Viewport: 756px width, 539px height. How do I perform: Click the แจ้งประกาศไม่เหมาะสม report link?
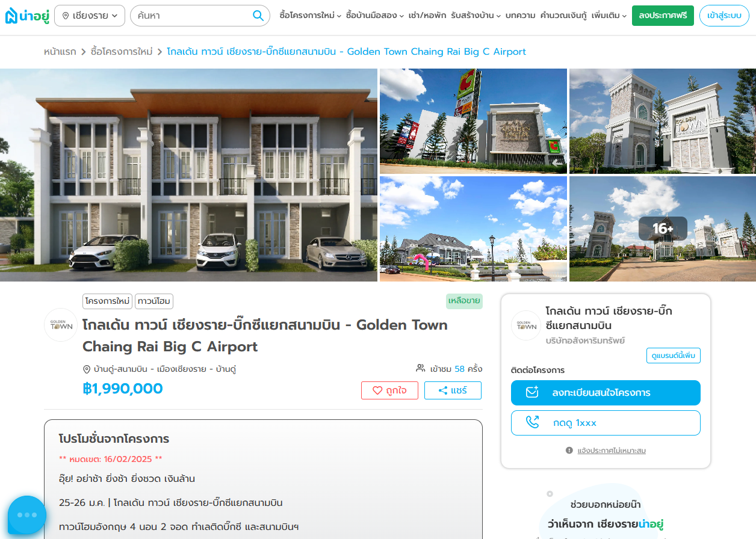612,451
